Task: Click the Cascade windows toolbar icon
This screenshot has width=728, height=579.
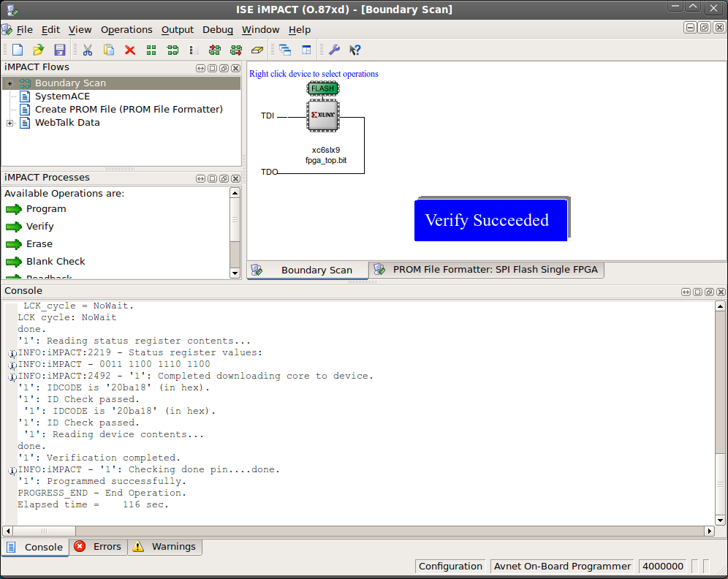Action: click(285, 50)
